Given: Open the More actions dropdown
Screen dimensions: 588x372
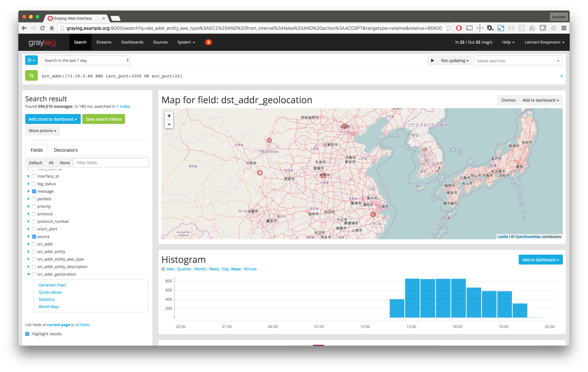Looking at the screenshot, I should pos(42,131).
